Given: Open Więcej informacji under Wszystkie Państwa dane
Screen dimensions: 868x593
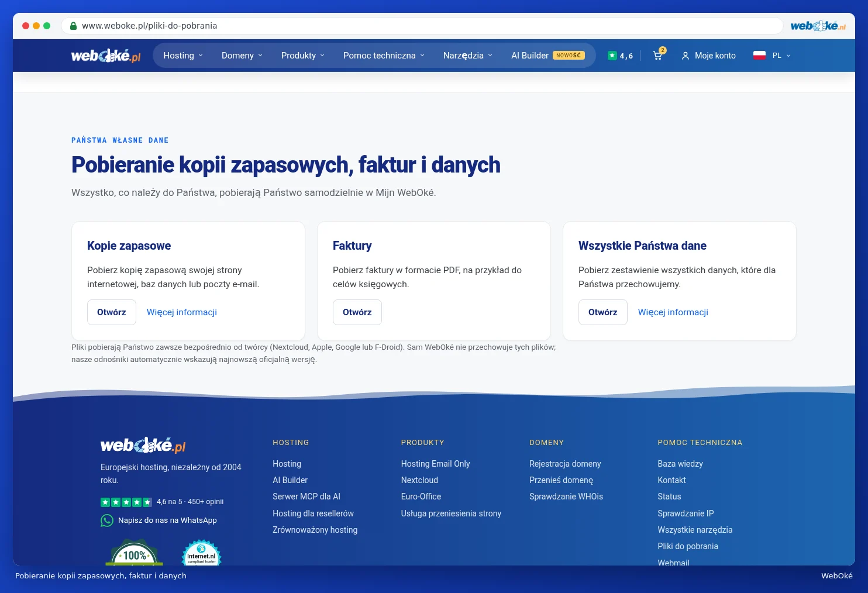Looking at the screenshot, I should pos(673,312).
